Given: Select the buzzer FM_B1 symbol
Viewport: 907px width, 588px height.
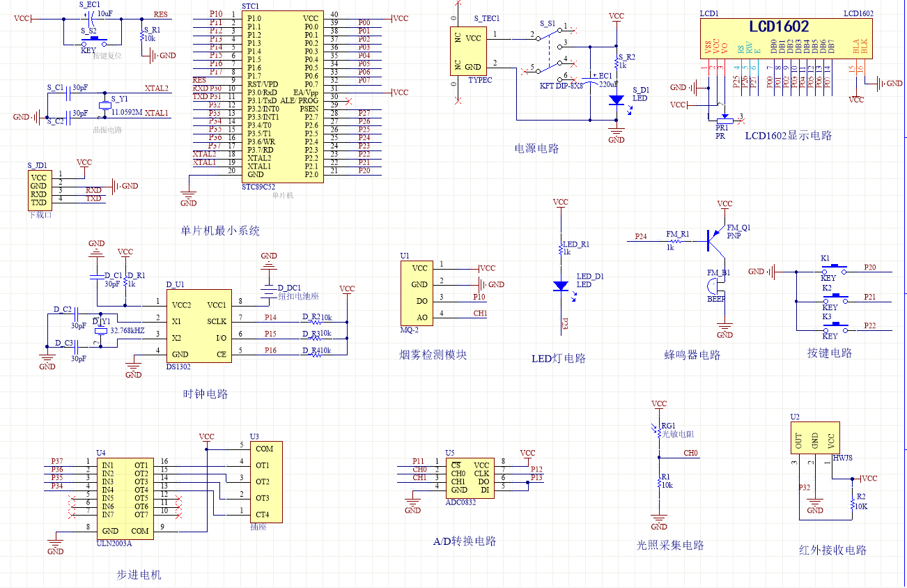Looking at the screenshot, I should click(x=717, y=288).
